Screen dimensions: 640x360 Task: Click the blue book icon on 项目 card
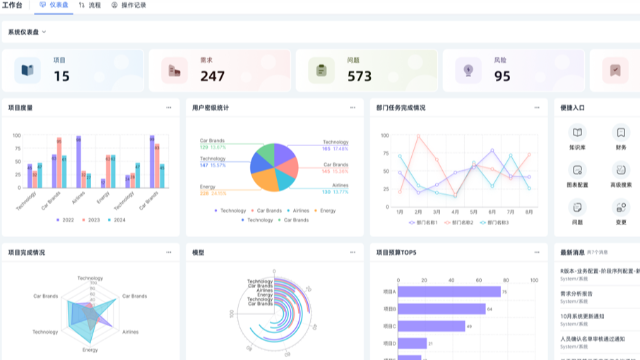point(27,70)
